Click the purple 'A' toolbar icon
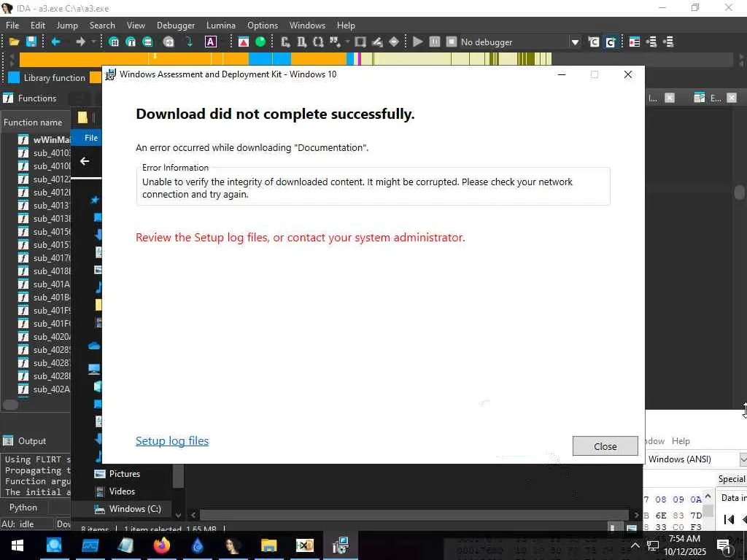Viewport: 747px width, 560px height. pos(211,42)
